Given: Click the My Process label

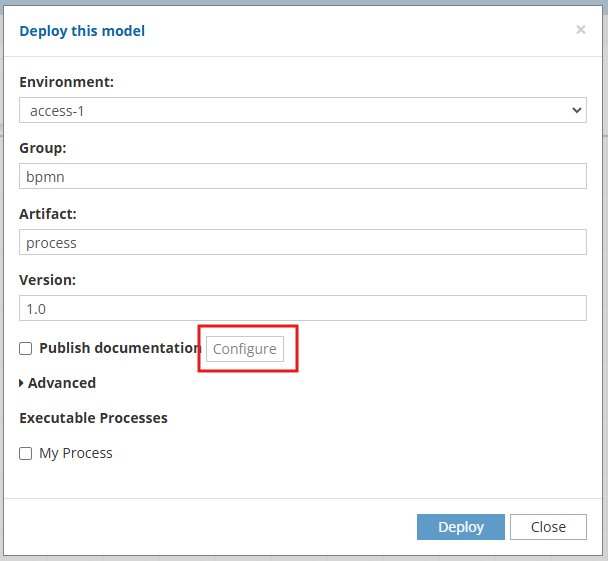Looking at the screenshot, I should (76, 453).
